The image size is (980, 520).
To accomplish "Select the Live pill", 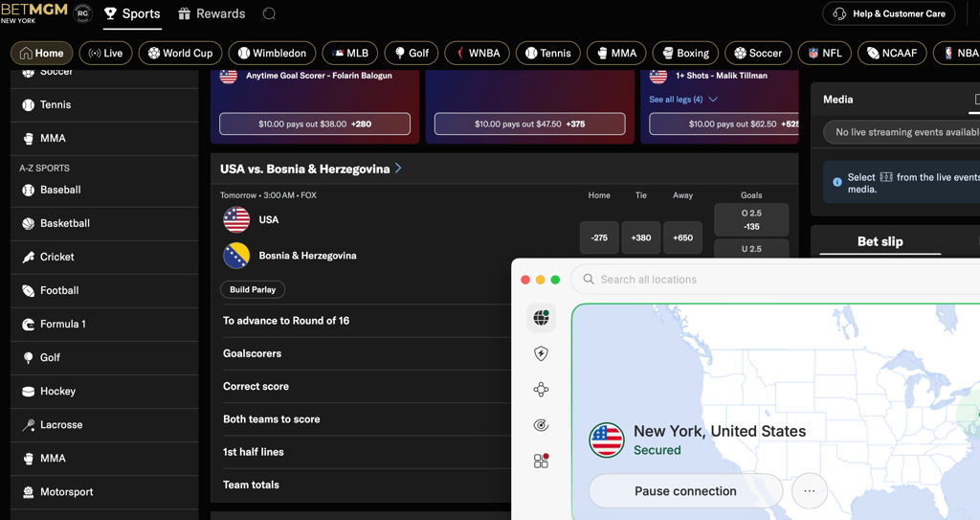I will click(x=105, y=54).
